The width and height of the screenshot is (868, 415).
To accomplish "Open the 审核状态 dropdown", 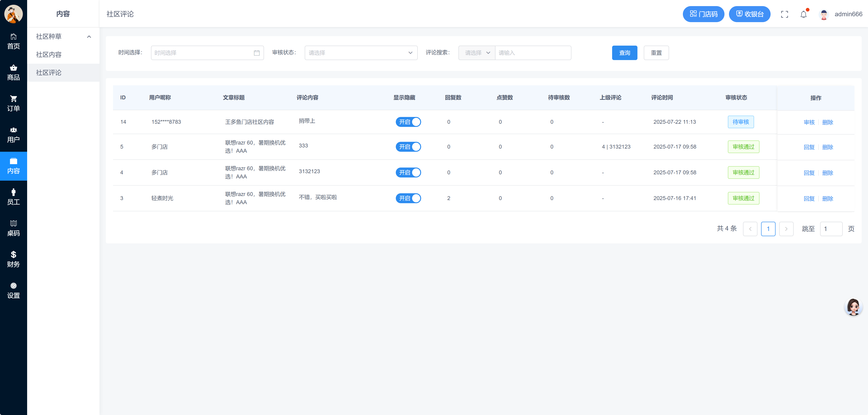I will (x=361, y=53).
